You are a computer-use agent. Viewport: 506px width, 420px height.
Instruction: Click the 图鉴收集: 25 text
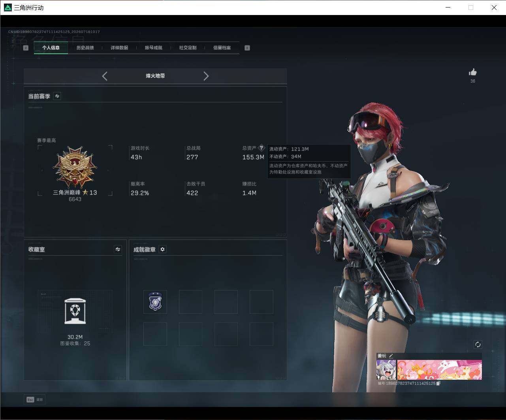coord(75,343)
